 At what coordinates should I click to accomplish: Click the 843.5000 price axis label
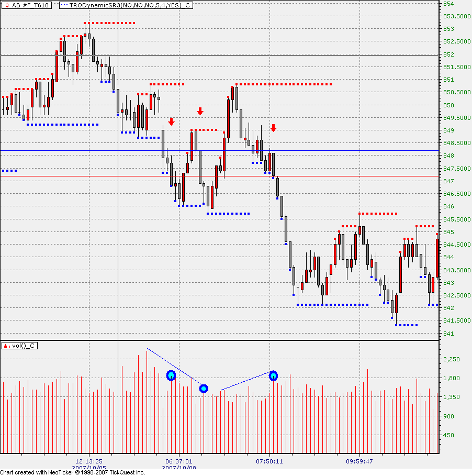click(x=457, y=270)
